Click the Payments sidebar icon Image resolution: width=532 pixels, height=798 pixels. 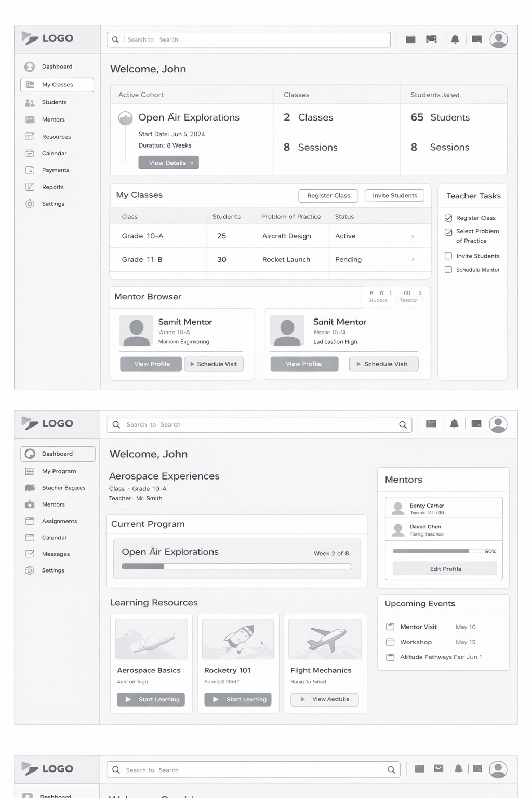pyautogui.click(x=30, y=170)
